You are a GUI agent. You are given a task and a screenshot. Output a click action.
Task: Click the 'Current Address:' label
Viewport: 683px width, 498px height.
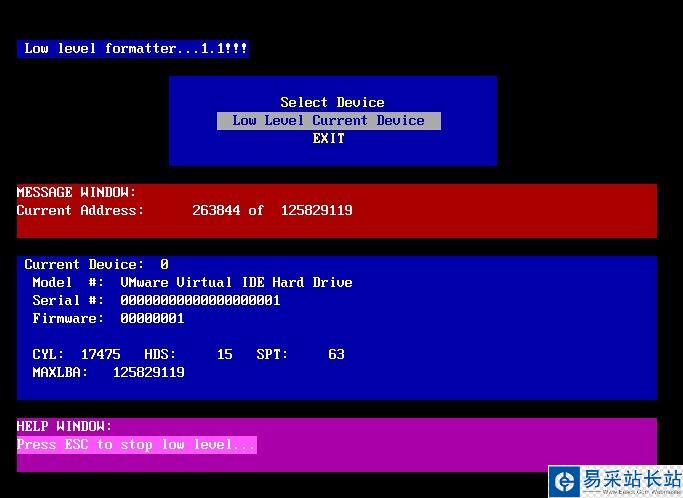[x=80, y=210]
